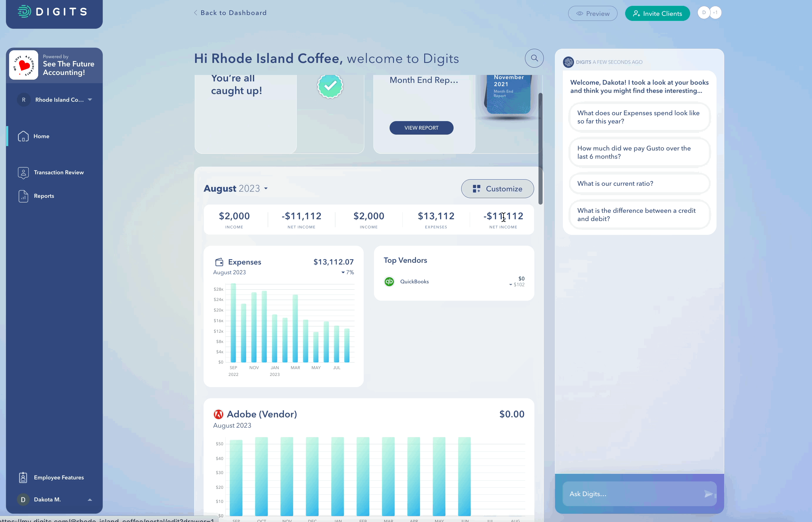
Task: Expand the August 2023 date dropdown
Action: [266, 188]
